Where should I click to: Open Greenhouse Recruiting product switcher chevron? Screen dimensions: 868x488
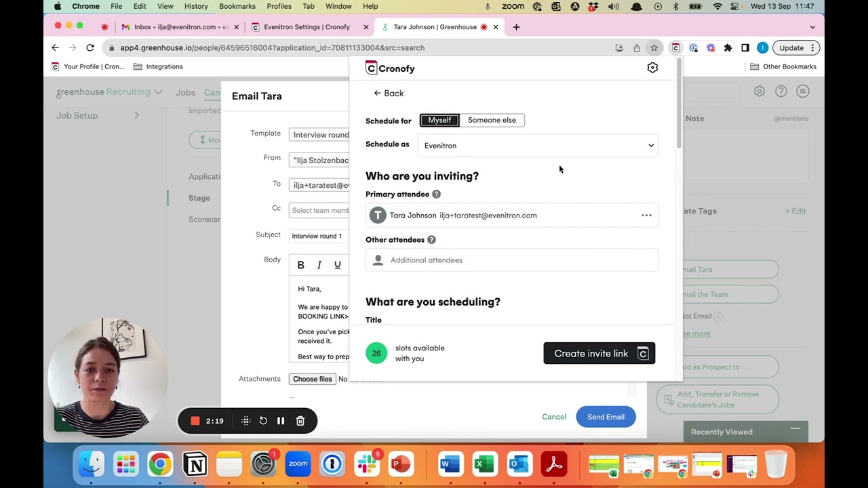coord(158,92)
